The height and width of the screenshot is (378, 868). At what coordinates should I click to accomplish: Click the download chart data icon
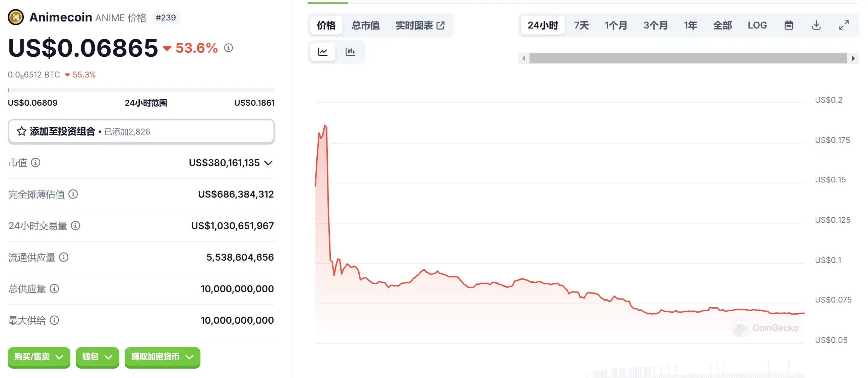pos(816,25)
